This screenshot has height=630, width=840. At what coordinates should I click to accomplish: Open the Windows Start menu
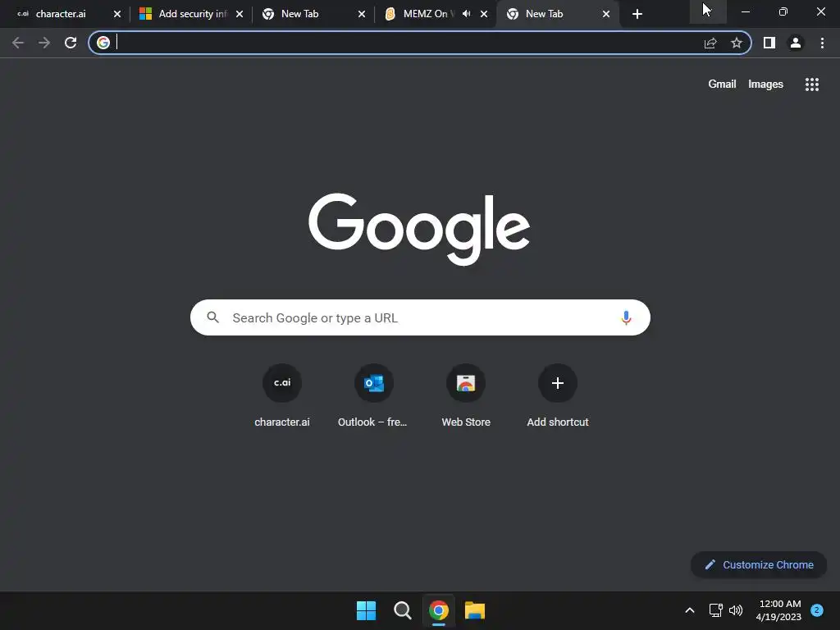tap(367, 610)
